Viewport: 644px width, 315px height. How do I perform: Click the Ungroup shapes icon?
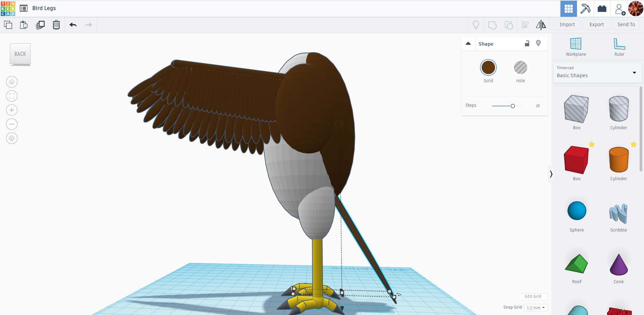click(x=509, y=25)
